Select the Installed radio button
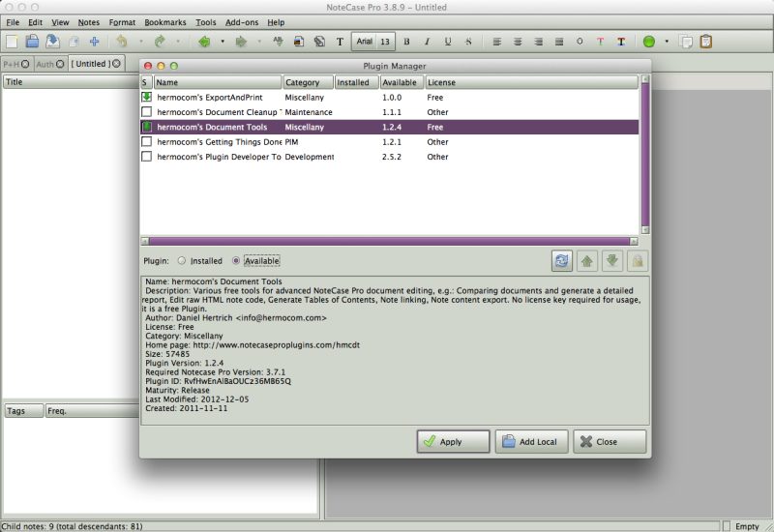Image resolution: width=774 pixels, height=532 pixels. [182, 261]
